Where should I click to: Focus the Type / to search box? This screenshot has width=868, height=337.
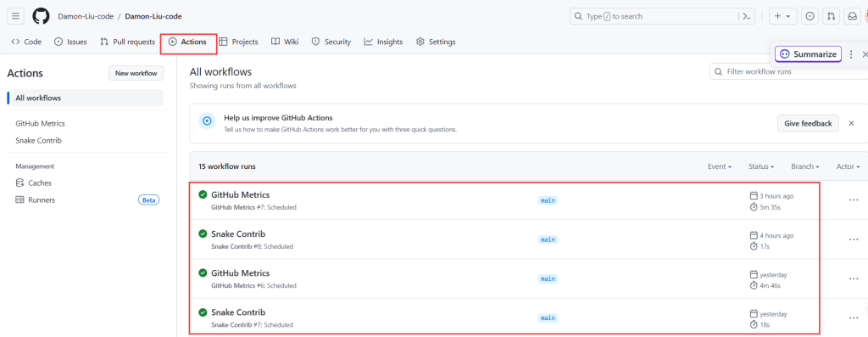pyautogui.click(x=655, y=17)
